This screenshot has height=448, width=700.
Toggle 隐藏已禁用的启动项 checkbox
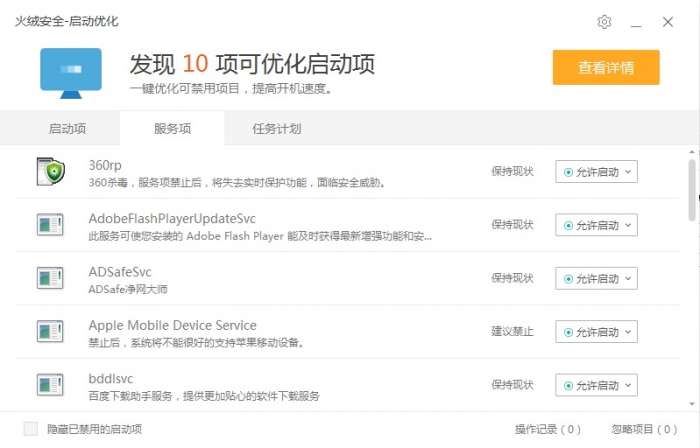point(31,429)
